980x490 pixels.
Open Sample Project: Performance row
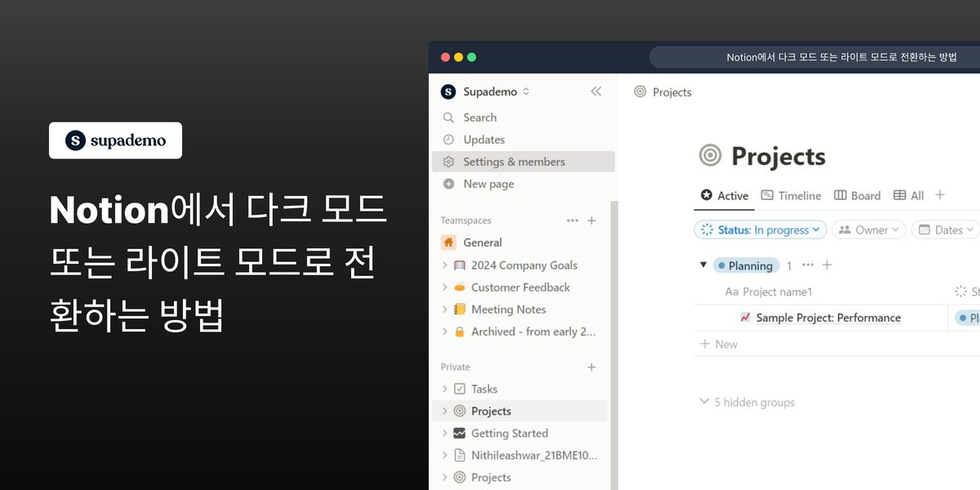(x=828, y=318)
